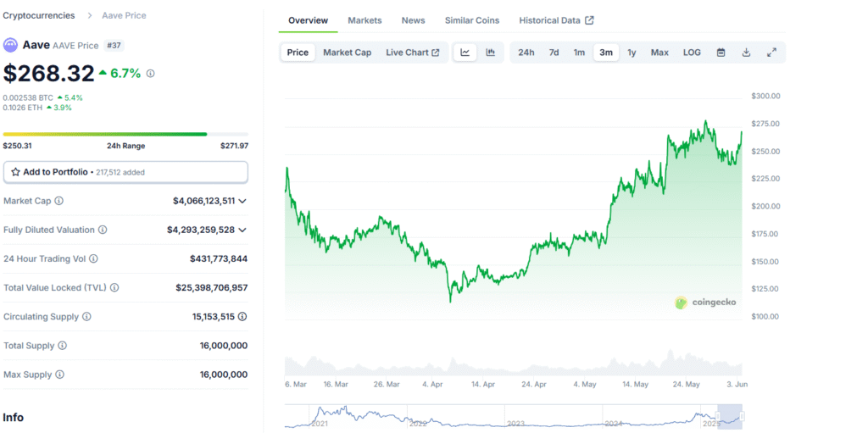This screenshot has height=433, width=868.
Task: Click the 0.1026 ETH value
Action: (x=23, y=108)
